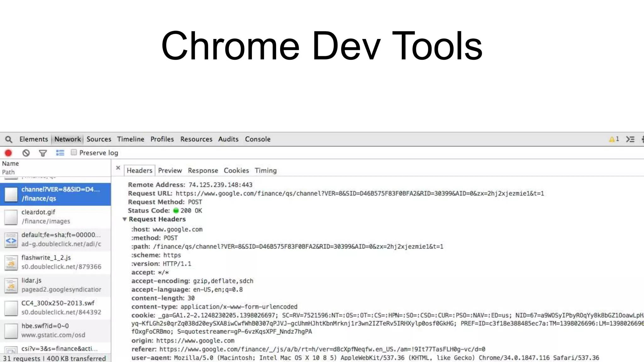Switch to the Preview tab
The image size is (644, 362).
point(170,171)
